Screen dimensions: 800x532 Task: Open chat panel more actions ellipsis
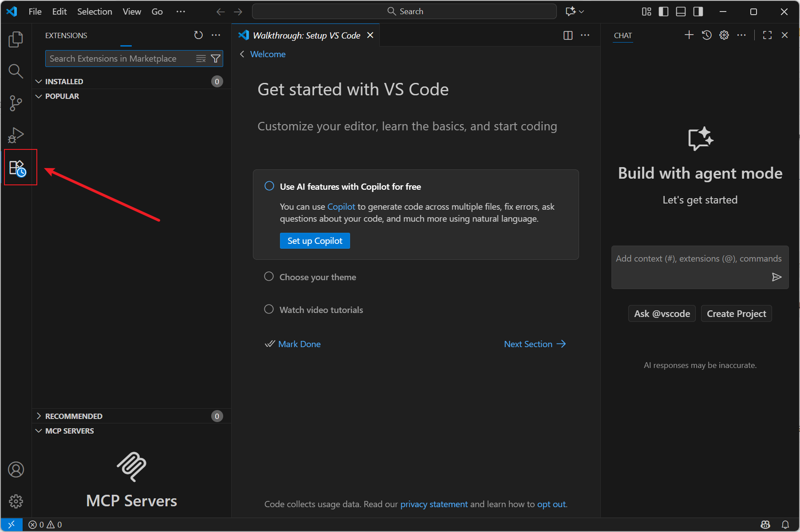[741, 35]
